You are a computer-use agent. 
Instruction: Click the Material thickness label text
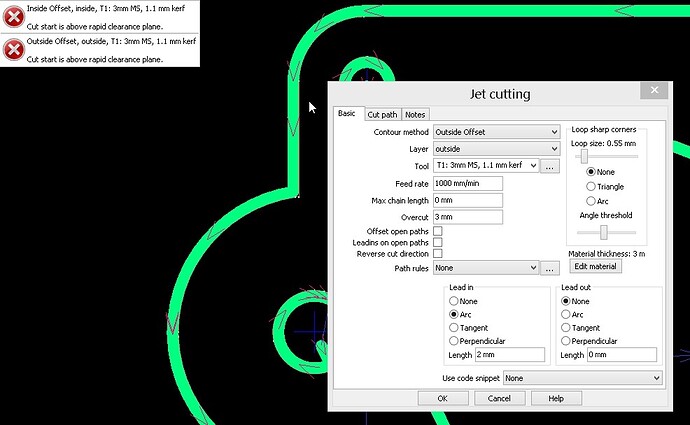click(x=606, y=254)
